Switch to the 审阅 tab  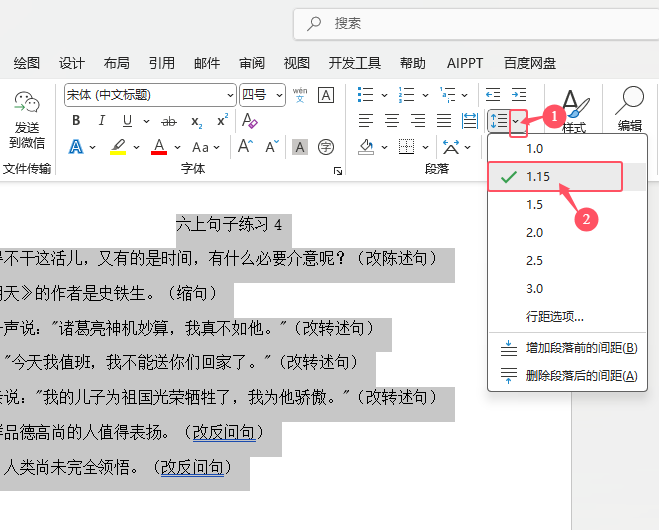[252, 63]
